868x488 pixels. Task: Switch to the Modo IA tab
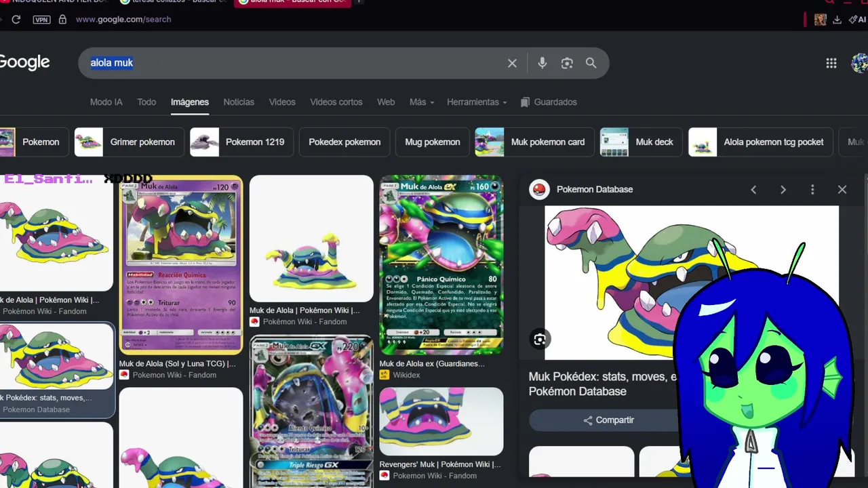[106, 102]
